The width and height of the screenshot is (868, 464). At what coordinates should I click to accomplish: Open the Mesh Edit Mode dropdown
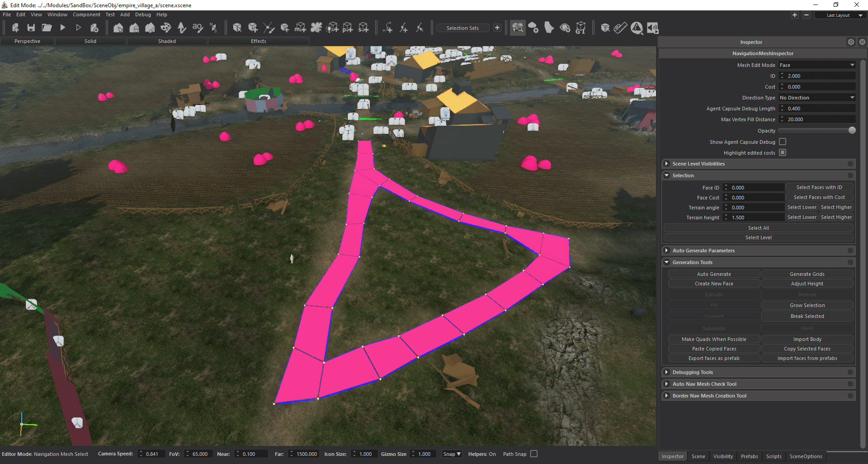(x=816, y=65)
